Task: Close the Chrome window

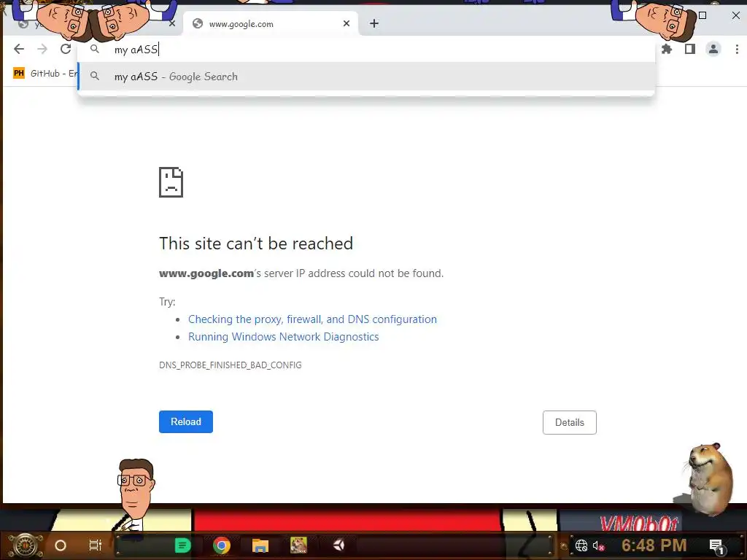Action: click(x=735, y=15)
